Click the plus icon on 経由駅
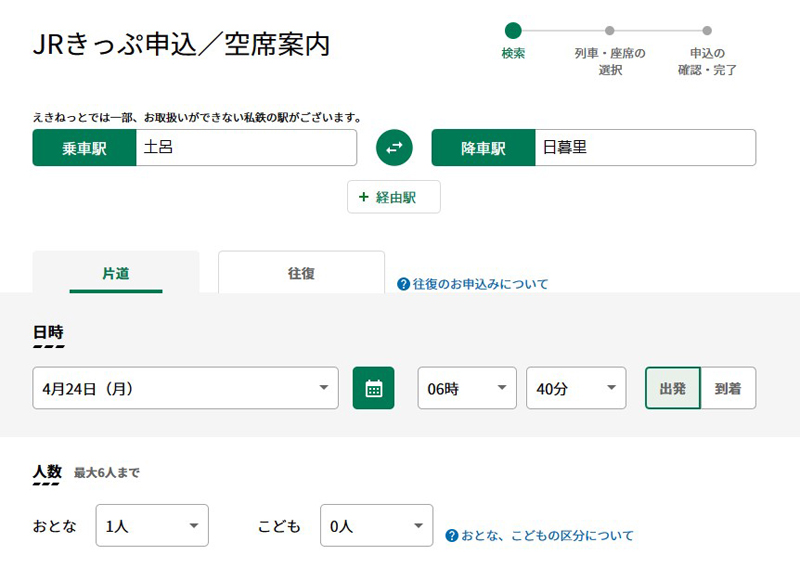This screenshot has height=568, width=800. pyautogui.click(x=363, y=197)
